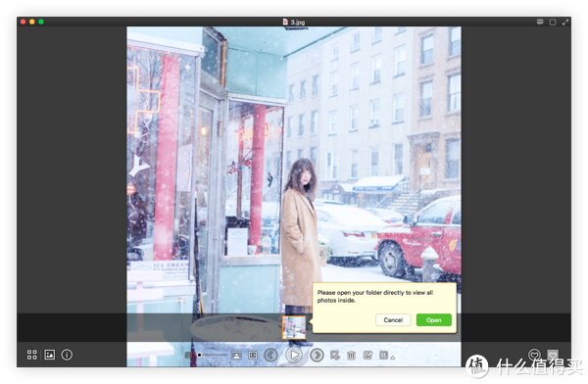
Task: Fit image to window
Action: [x=236, y=356]
